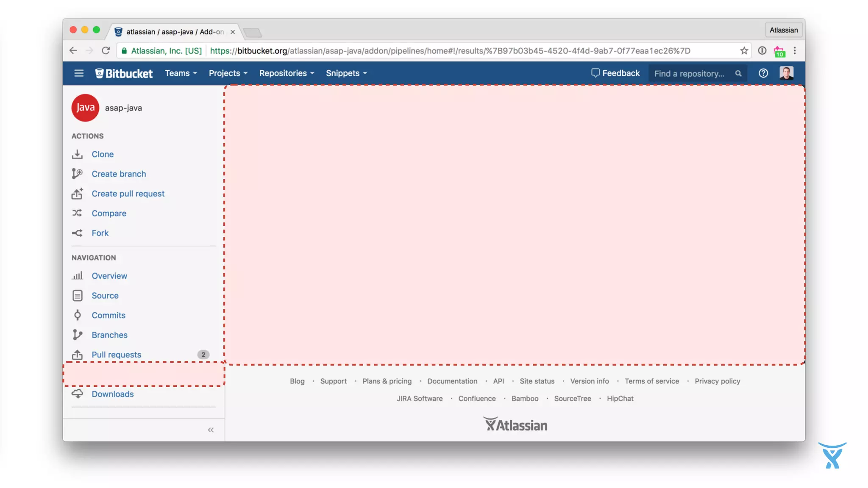Image resolution: width=868 pixels, height=488 pixels.
Task: Collapse the sidebar with double chevron
Action: point(211,430)
